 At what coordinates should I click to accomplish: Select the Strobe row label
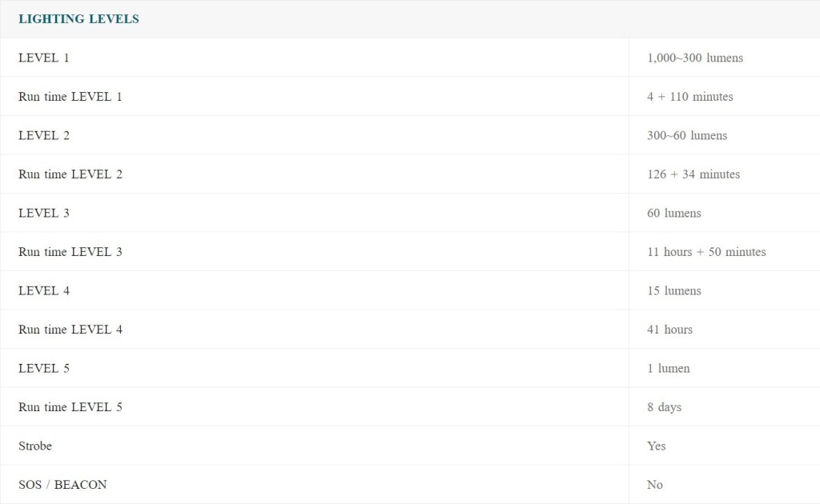pos(35,446)
